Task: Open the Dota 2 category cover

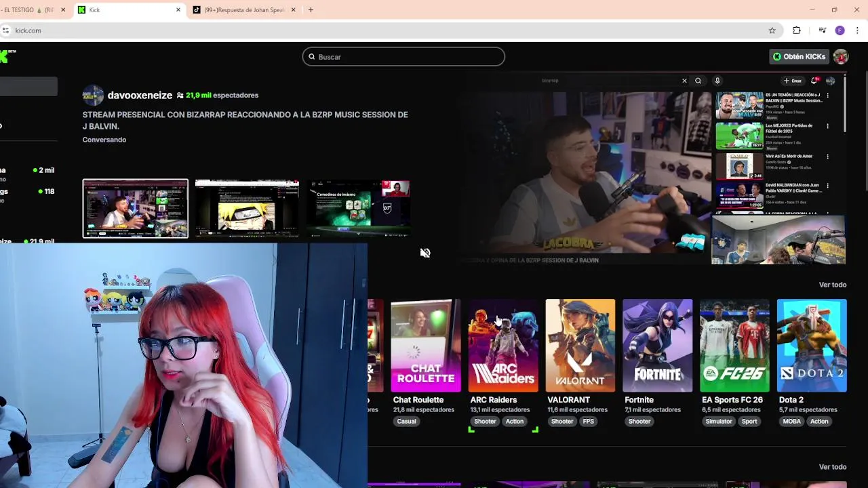Action: [x=812, y=346]
